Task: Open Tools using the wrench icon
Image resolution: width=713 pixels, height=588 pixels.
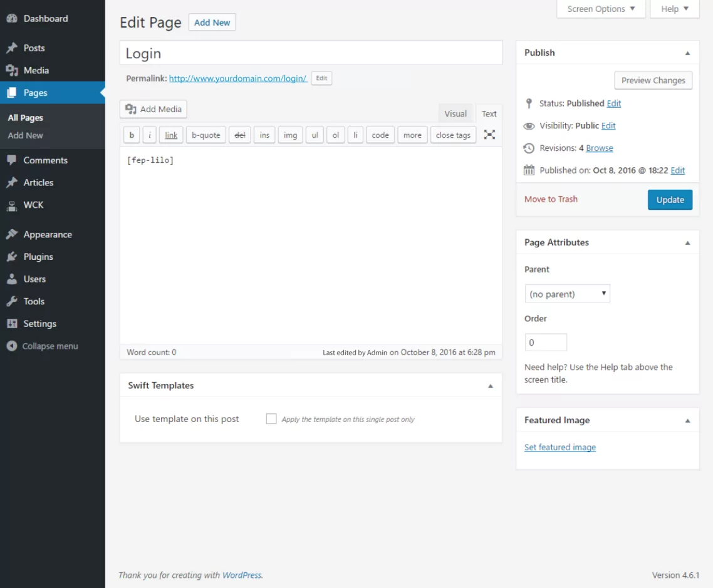Action: pyautogui.click(x=11, y=302)
